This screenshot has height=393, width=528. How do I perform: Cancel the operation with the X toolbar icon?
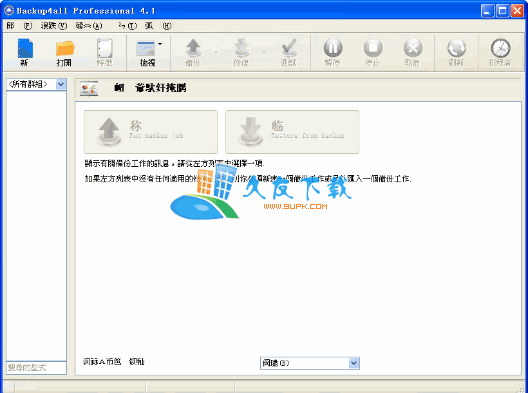point(413,52)
